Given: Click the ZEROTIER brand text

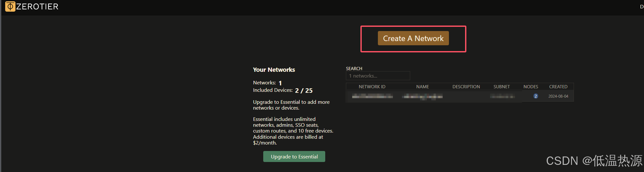Looking at the screenshot, I should point(37,6).
